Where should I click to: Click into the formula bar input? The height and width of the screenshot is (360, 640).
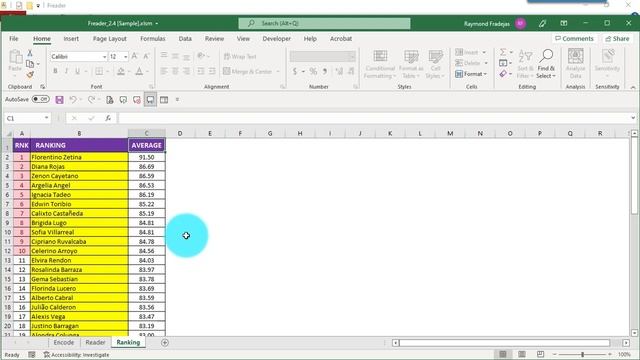pos(373,118)
